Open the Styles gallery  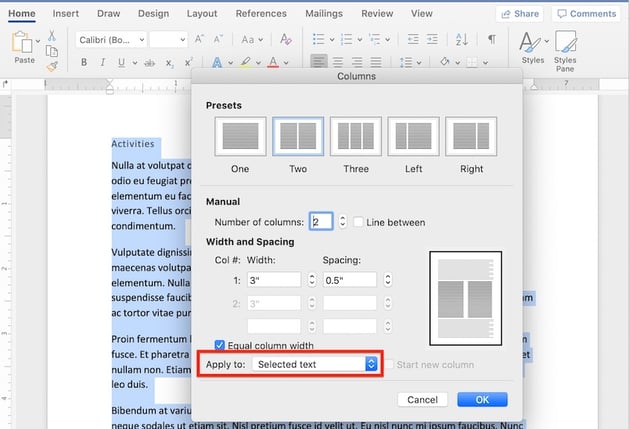533,47
